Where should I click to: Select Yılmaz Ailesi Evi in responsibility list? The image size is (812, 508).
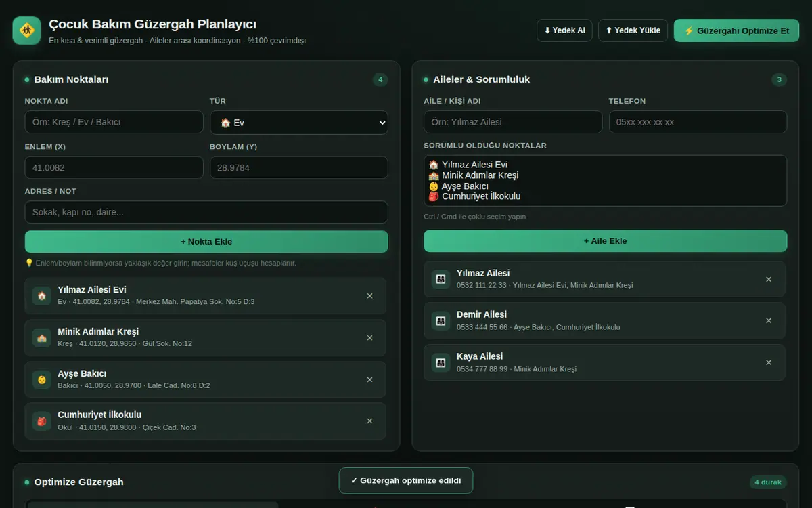605,165
